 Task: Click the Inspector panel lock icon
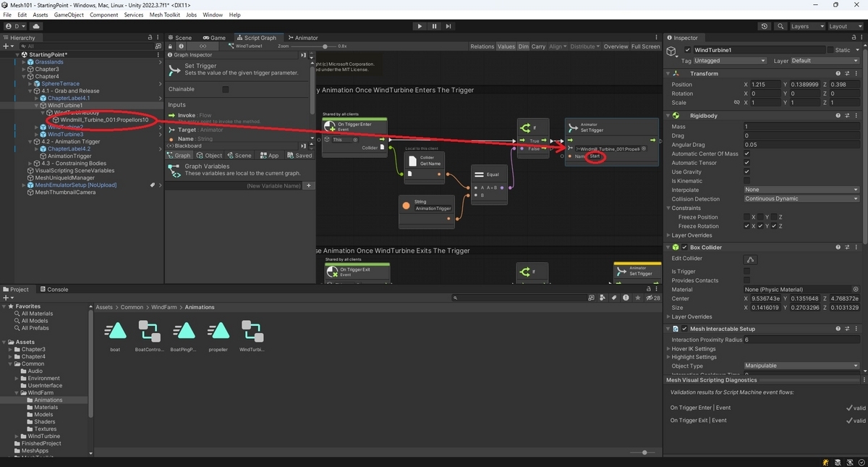(854, 38)
